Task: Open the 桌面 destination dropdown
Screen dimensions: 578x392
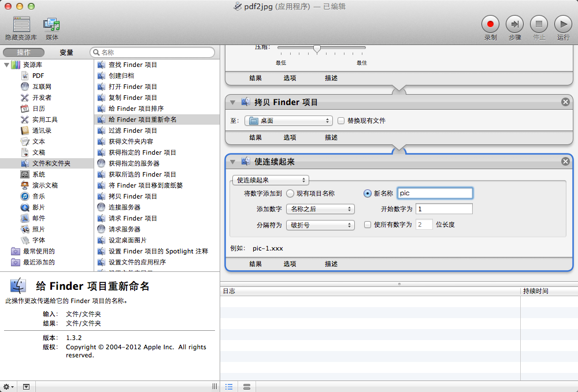Action: (288, 121)
